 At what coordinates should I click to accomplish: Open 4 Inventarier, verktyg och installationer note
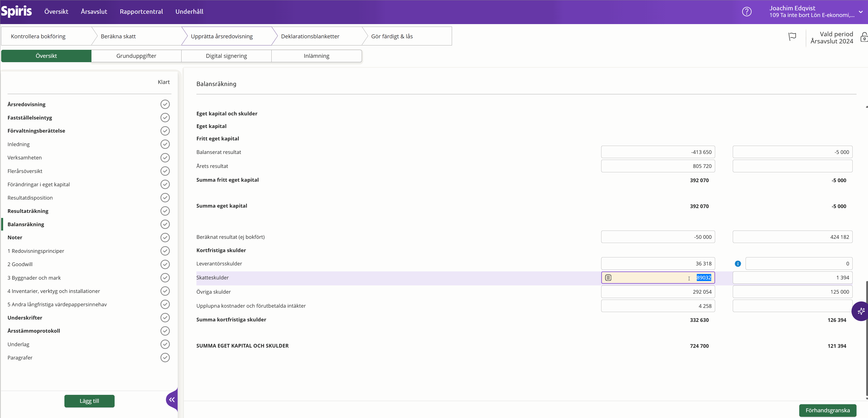point(54,291)
